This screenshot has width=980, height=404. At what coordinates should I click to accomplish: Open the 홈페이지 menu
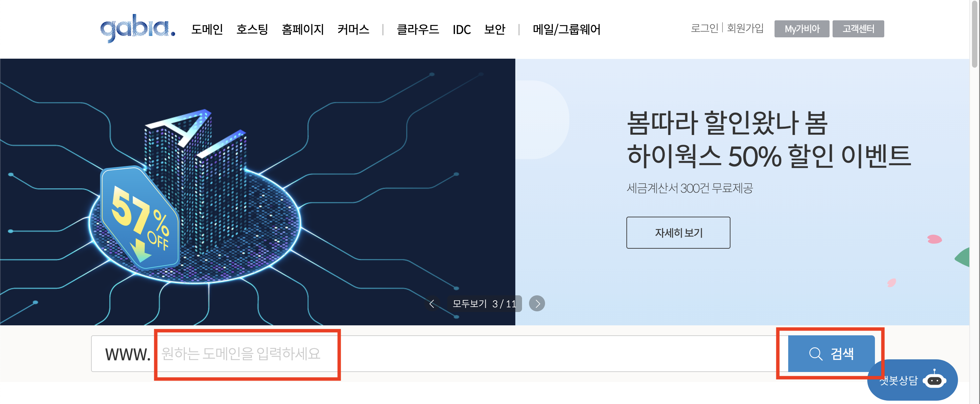(303, 29)
